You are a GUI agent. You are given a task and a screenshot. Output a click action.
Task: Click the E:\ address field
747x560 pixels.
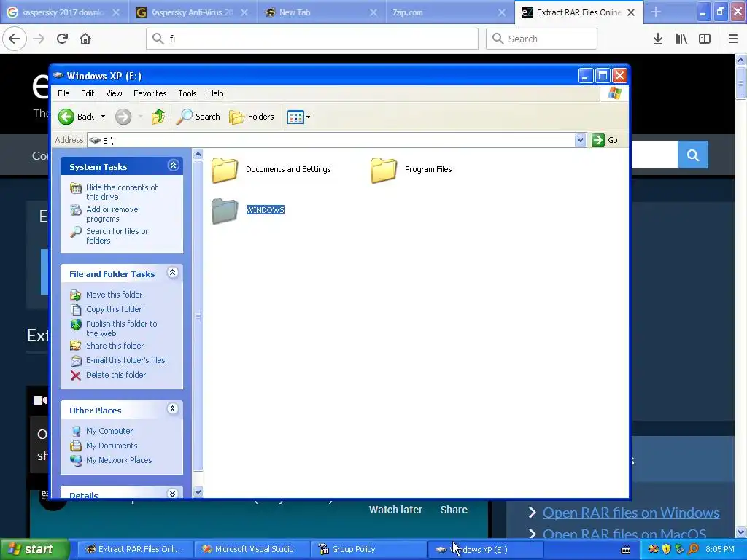(331, 140)
